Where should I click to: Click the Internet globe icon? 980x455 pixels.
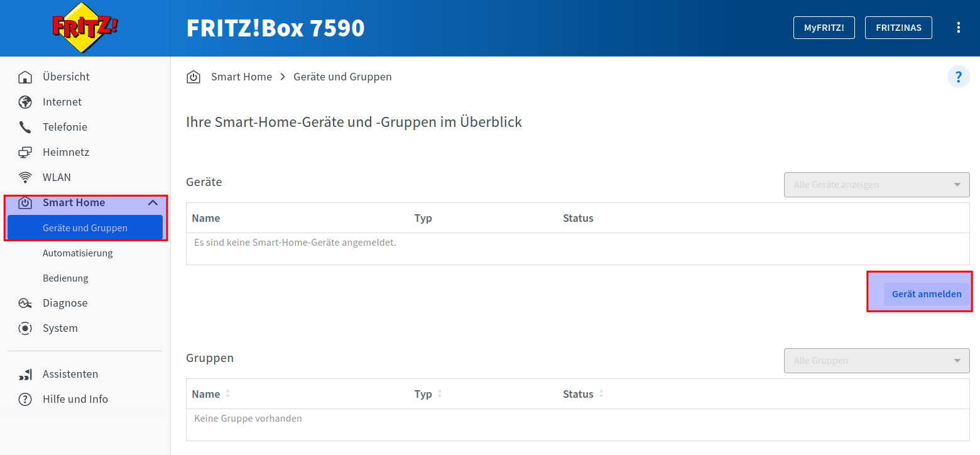[25, 102]
